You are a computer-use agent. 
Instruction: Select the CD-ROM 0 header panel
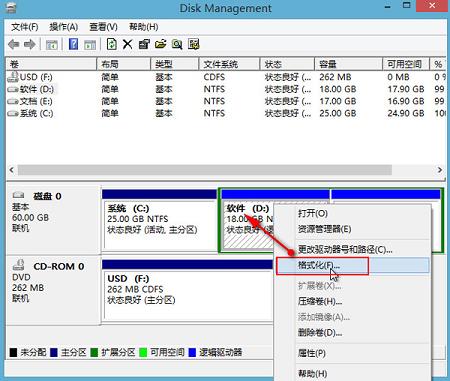click(x=53, y=290)
